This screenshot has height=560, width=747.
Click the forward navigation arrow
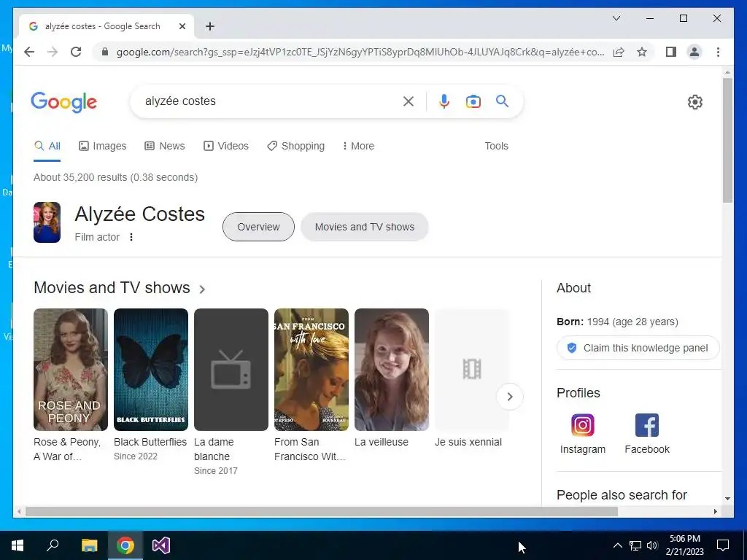tap(53, 52)
